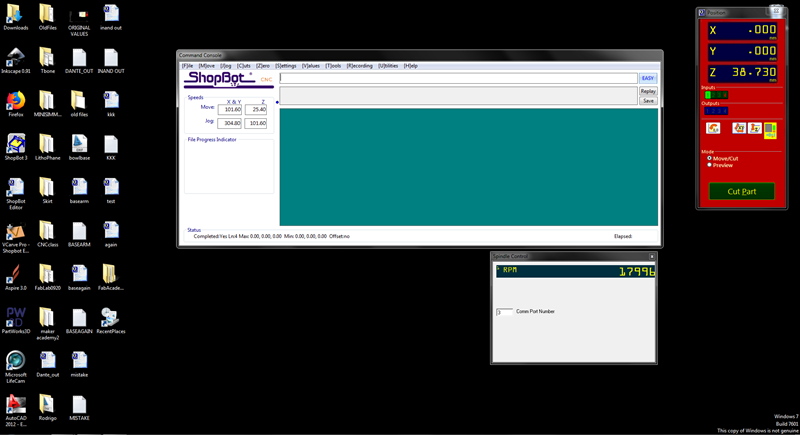800x435 pixels.
Task: Select the Move/Cut mode radio button
Action: (x=709, y=159)
